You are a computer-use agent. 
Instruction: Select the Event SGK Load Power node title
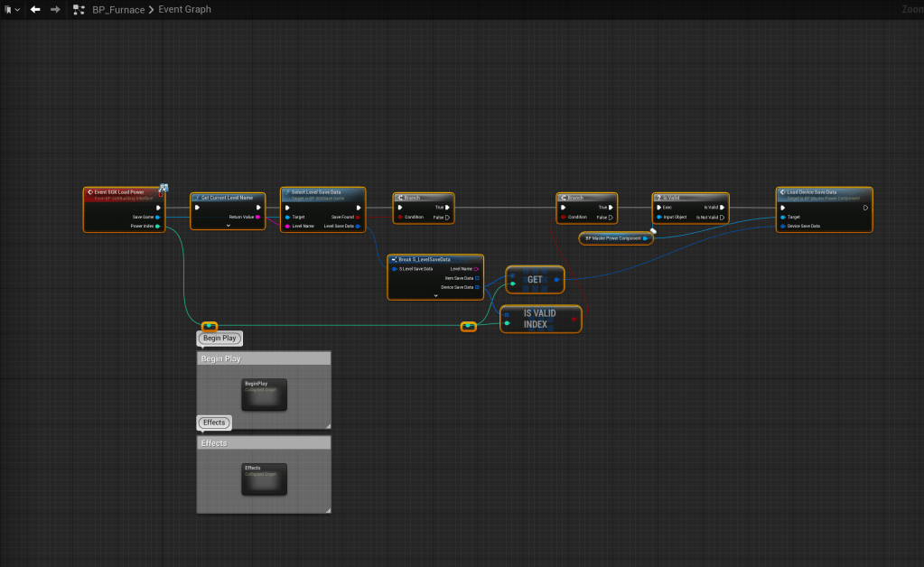tap(119, 192)
